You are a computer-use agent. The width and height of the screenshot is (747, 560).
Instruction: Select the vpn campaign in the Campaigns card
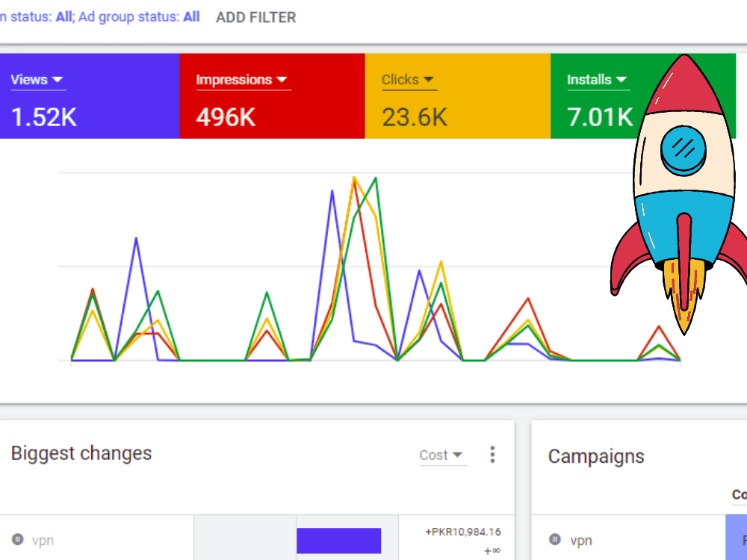click(581, 541)
